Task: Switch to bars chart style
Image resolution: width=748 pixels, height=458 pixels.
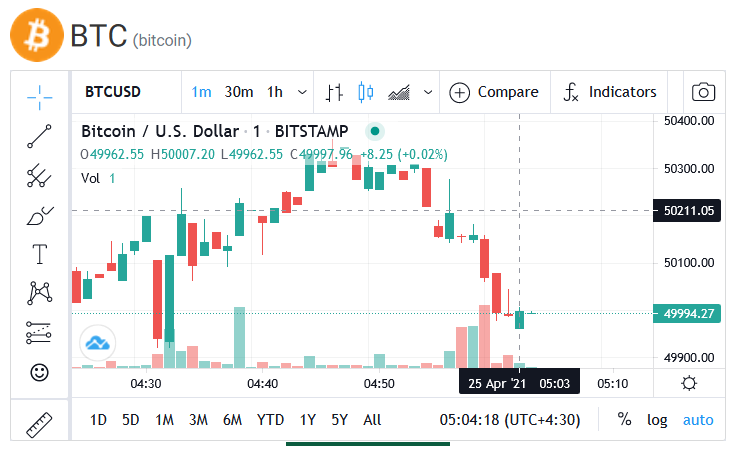Action: click(x=334, y=92)
